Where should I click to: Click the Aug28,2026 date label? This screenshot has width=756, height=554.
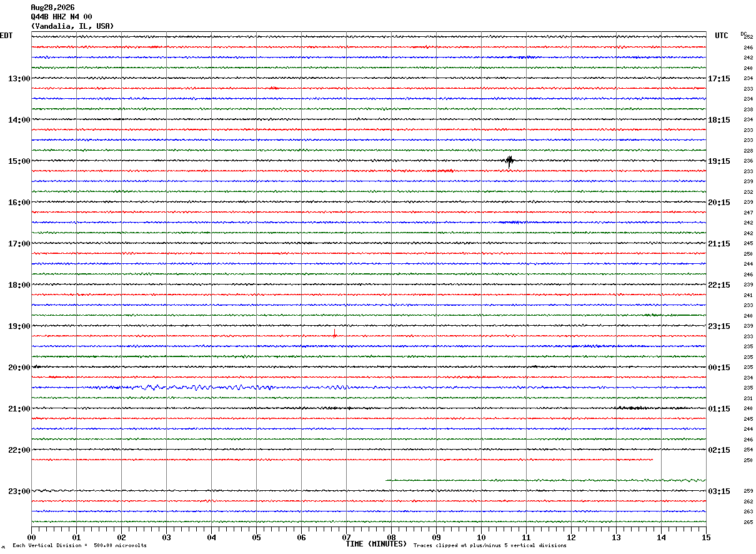tap(52, 8)
